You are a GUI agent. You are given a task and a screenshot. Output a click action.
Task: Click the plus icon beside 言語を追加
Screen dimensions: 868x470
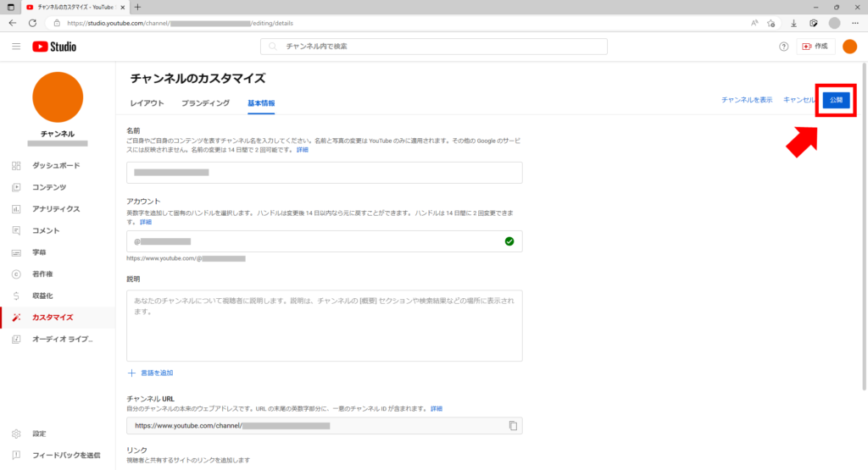(x=131, y=373)
